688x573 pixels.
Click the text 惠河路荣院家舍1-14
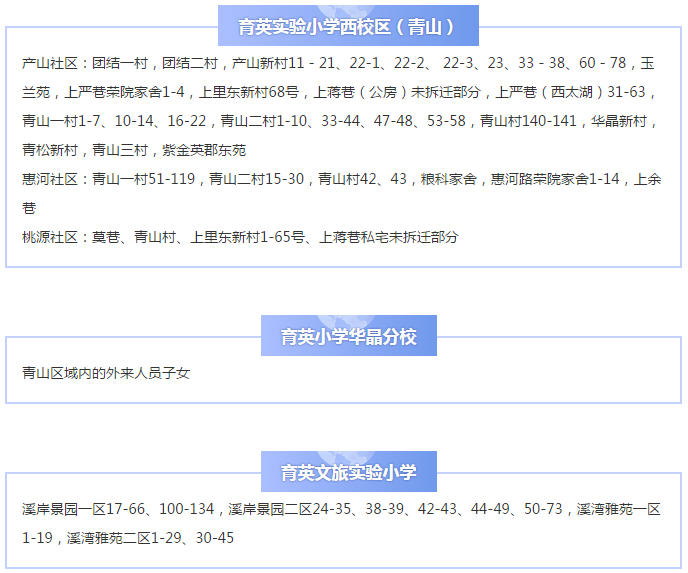555,179
